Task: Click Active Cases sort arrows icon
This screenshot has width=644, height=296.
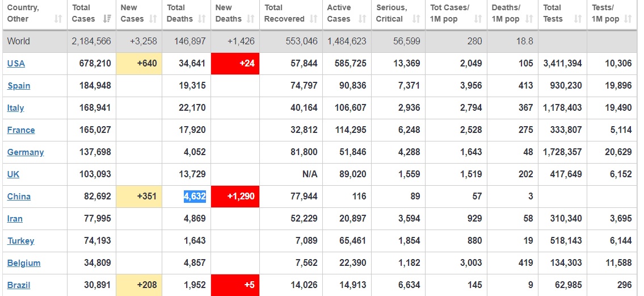Action: (x=363, y=19)
